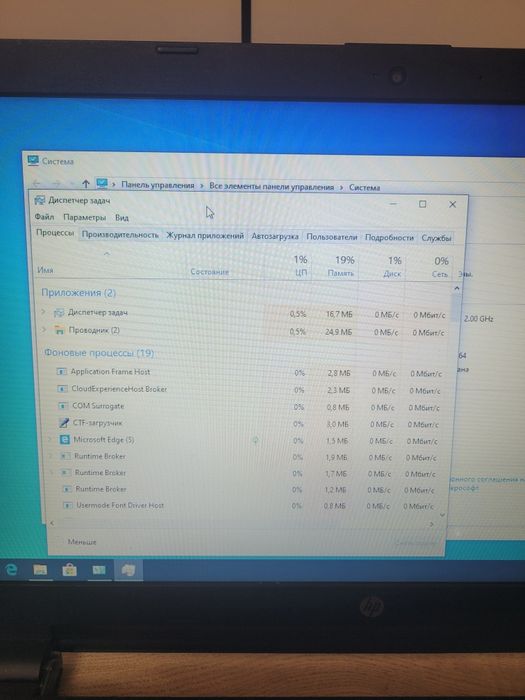Open the Пользователи tab

(332, 237)
